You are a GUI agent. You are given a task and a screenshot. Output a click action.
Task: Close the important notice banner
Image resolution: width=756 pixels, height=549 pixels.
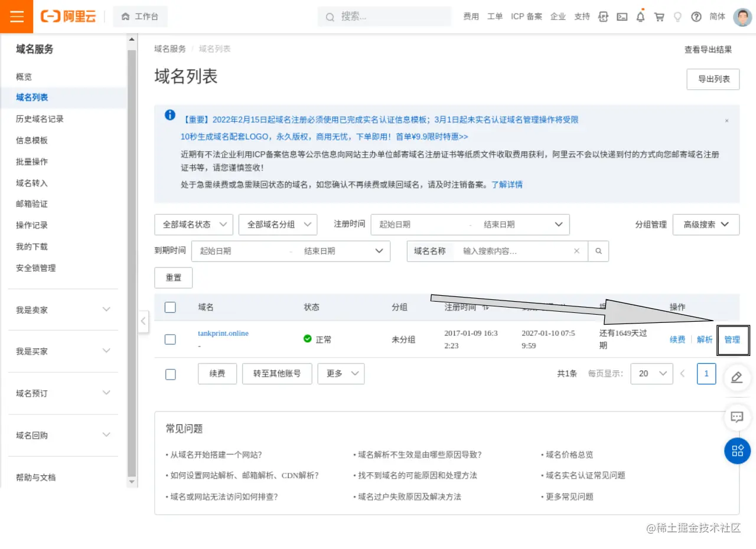tap(726, 120)
